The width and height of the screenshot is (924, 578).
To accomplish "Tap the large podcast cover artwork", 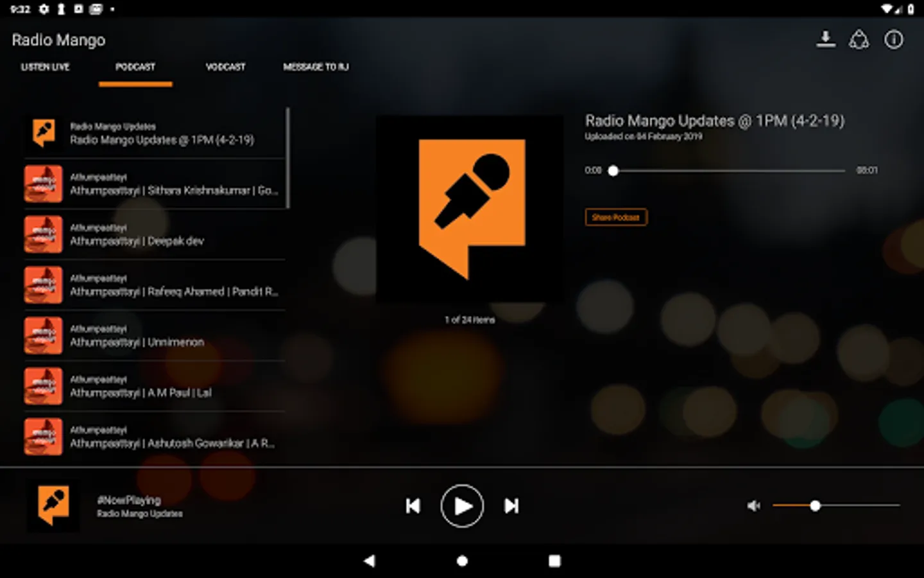I will click(x=470, y=209).
